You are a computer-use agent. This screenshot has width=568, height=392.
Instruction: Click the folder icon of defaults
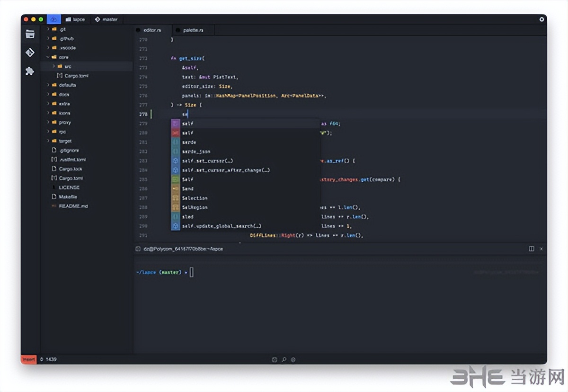pos(54,85)
